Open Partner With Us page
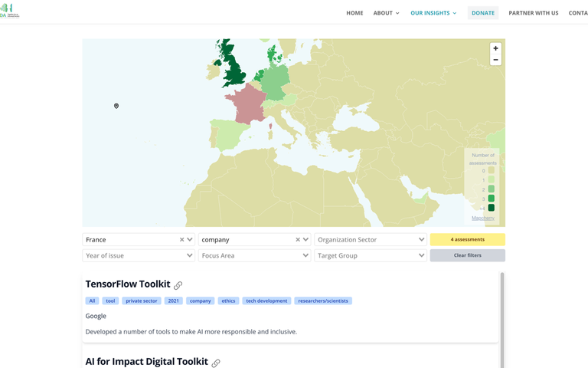 (533, 13)
